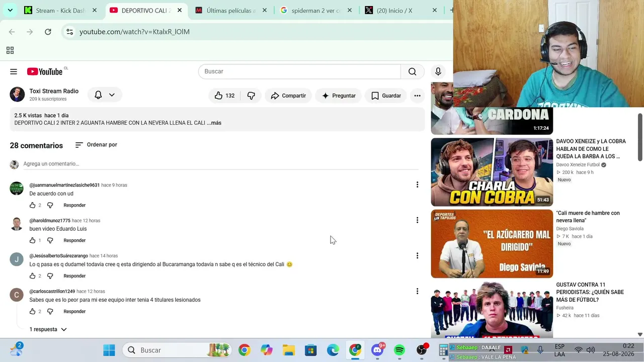Click the Windows Start button
The height and width of the screenshot is (362, 644).
(x=109, y=350)
